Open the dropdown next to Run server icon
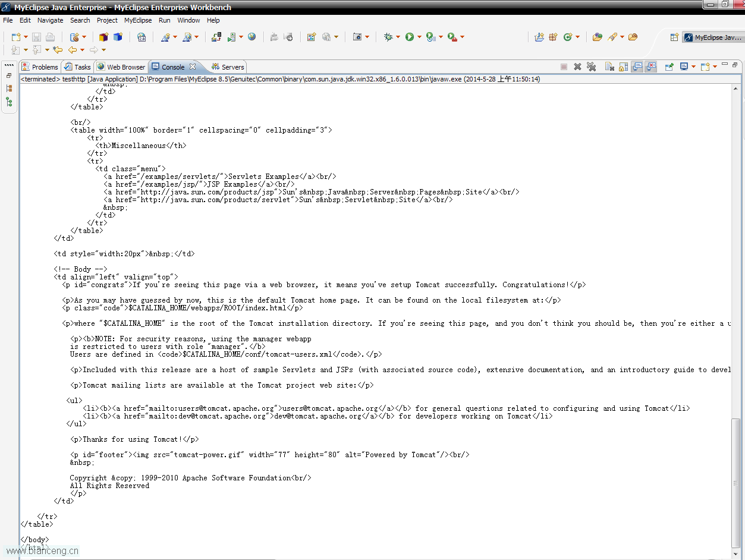 coord(241,37)
